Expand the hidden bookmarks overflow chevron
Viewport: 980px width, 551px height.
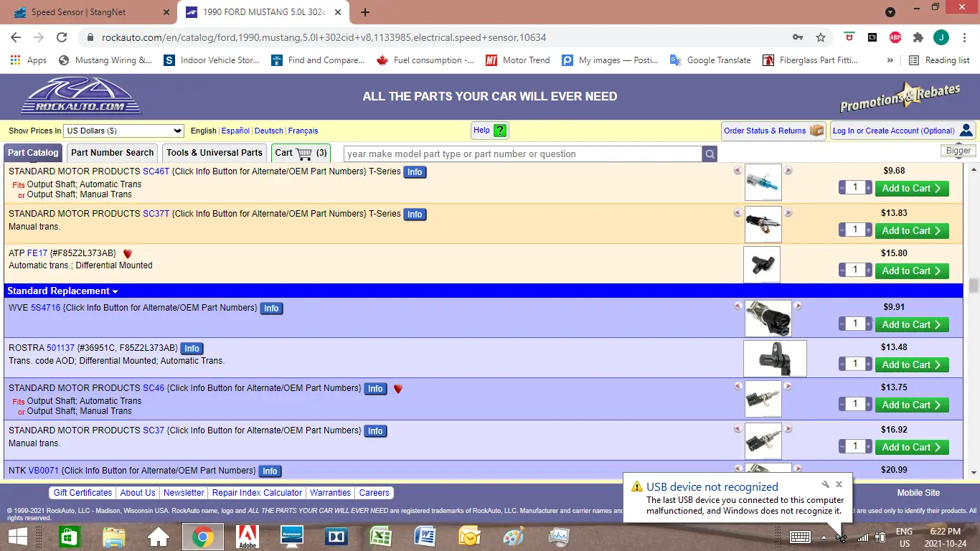[890, 60]
